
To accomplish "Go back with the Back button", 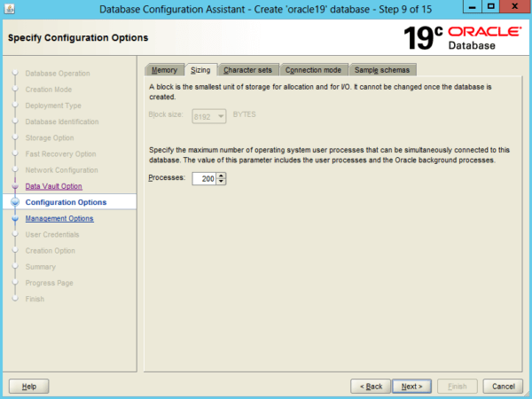I will [371, 386].
